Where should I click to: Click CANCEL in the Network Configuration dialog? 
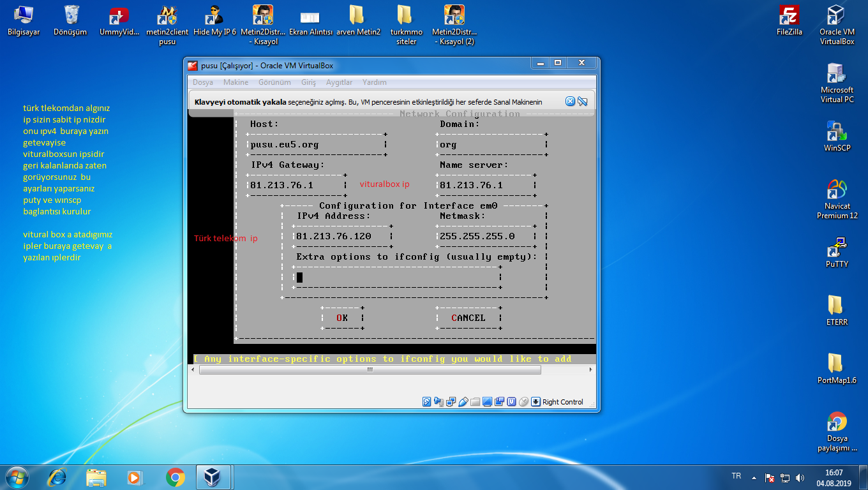(x=468, y=318)
